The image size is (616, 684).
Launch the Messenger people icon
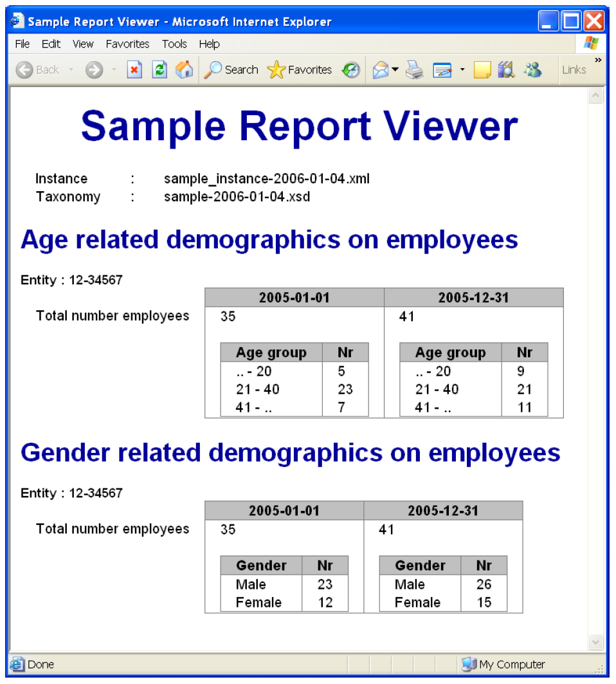coord(532,69)
